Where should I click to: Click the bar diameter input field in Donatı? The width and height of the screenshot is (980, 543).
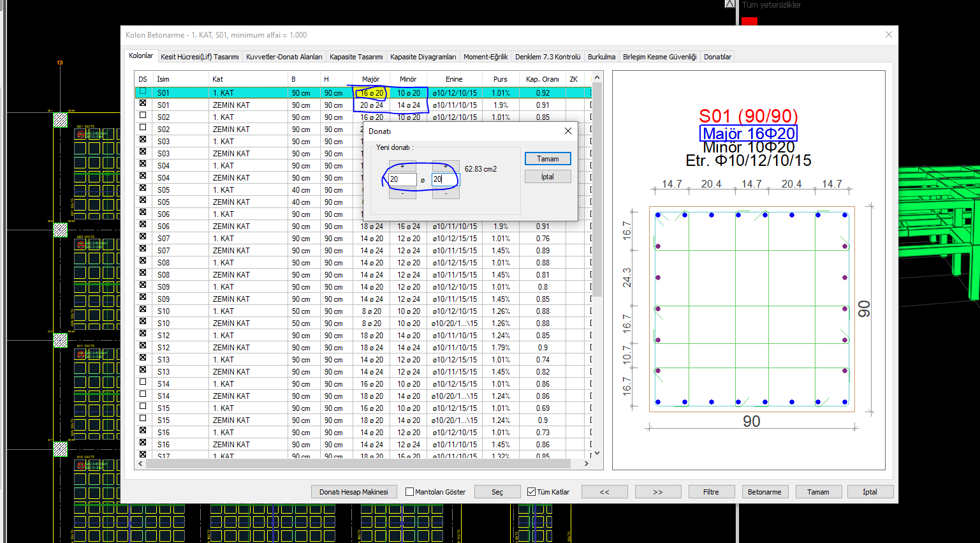pyautogui.click(x=445, y=179)
